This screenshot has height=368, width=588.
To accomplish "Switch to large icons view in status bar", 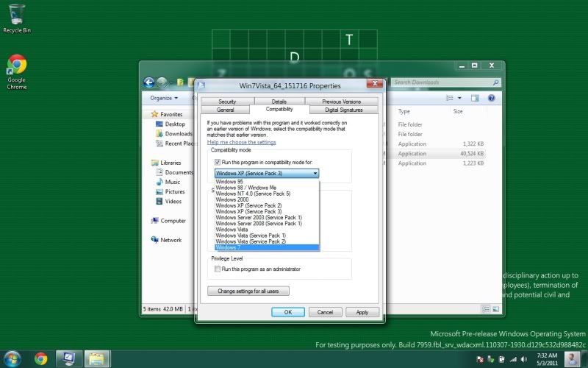I will [495, 309].
